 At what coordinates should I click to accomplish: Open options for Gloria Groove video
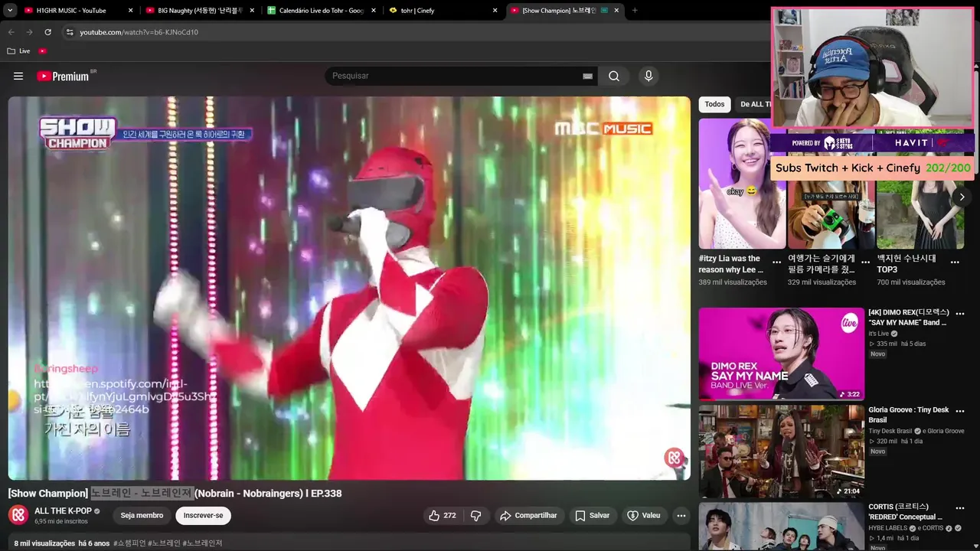pos(960,411)
